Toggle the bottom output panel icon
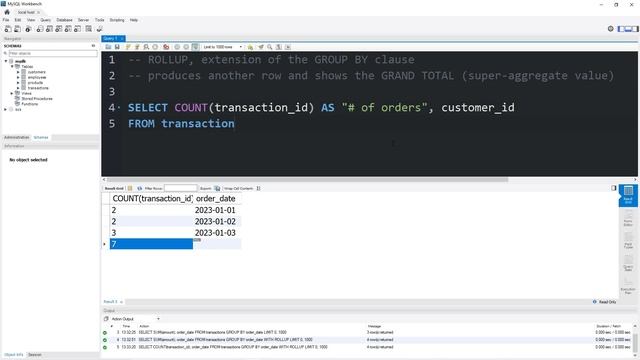640x360 pixels. point(628,29)
